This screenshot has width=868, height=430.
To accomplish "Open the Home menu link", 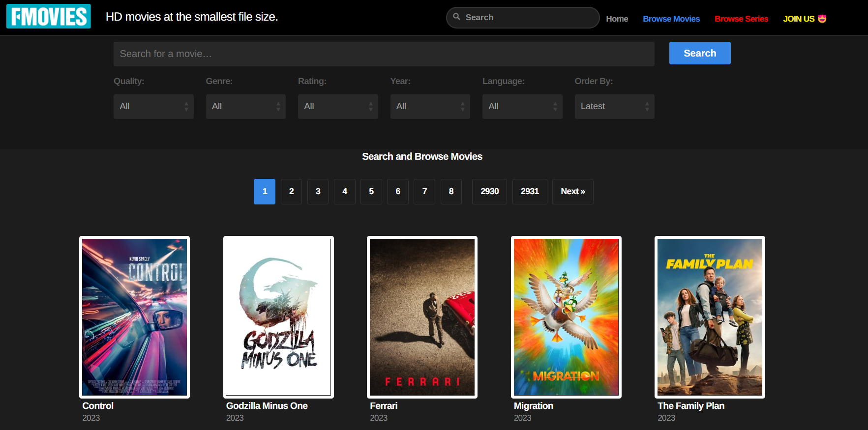I will [x=617, y=19].
